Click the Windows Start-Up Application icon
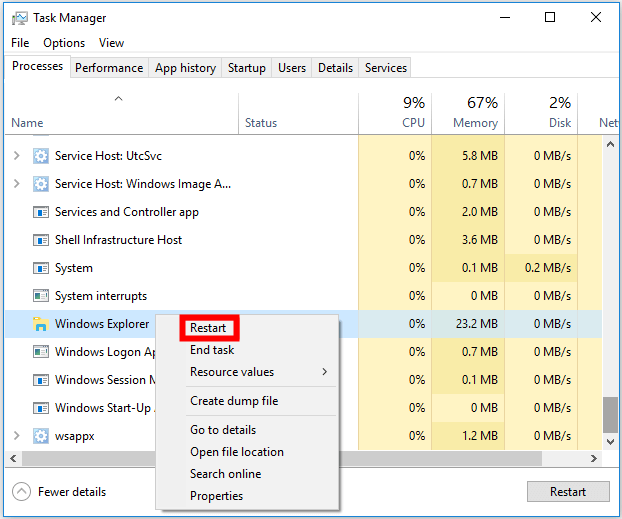 click(40, 408)
